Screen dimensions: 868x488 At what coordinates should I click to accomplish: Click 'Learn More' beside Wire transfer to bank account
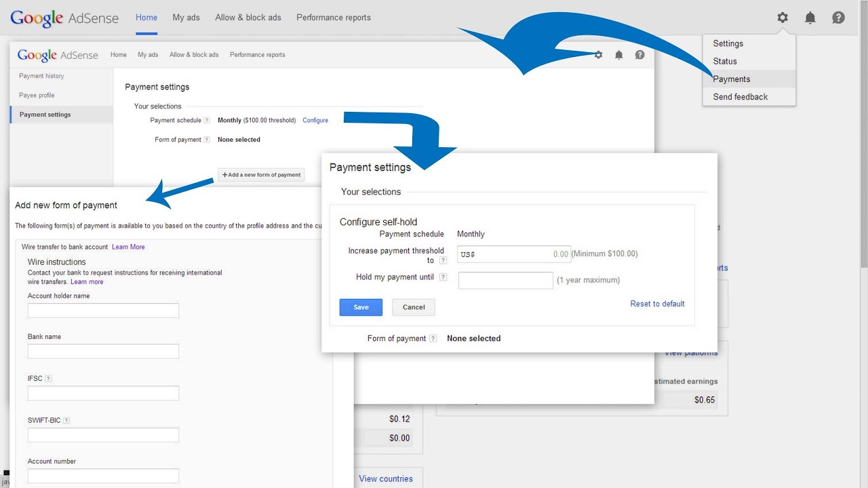point(128,247)
